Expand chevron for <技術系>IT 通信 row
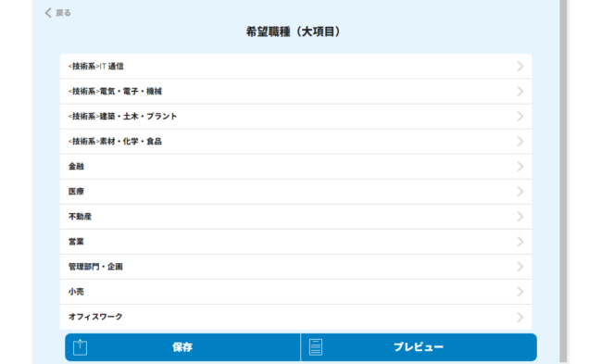Screen dimensions: 602x364 pyautogui.click(x=520, y=67)
